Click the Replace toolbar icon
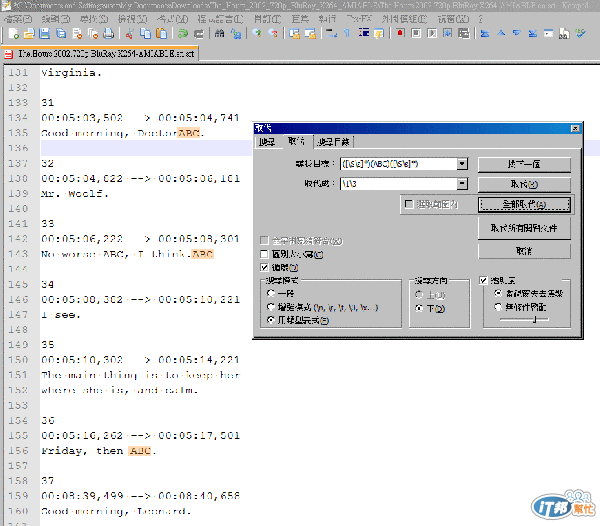The width and height of the screenshot is (600, 526). tap(236, 34)
